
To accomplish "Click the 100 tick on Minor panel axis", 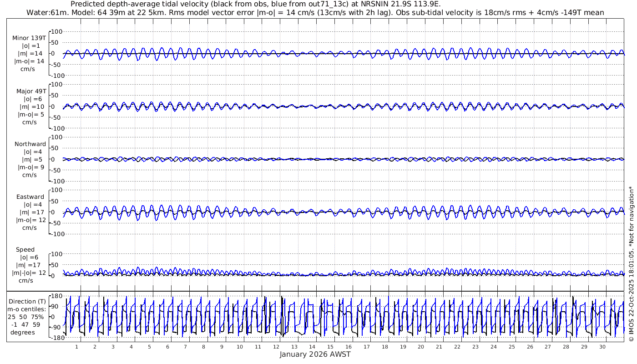I will coord(56,31).
